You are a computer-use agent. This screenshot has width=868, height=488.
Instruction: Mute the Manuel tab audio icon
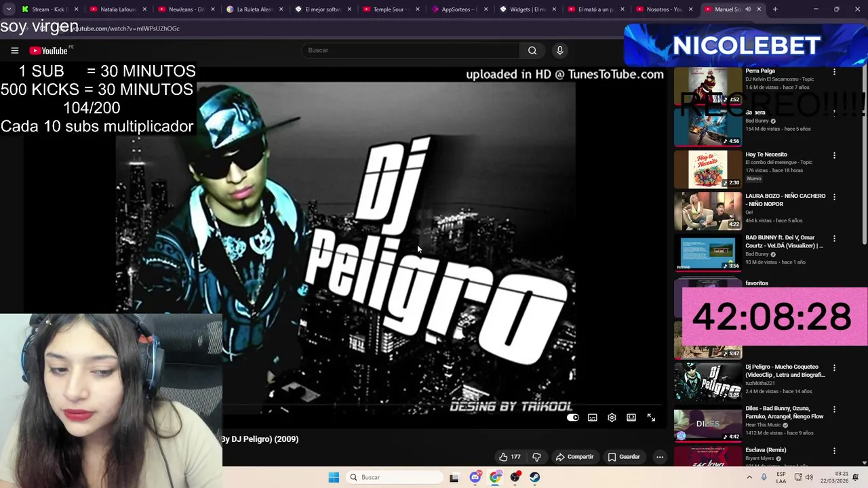[x=748, y=9]
